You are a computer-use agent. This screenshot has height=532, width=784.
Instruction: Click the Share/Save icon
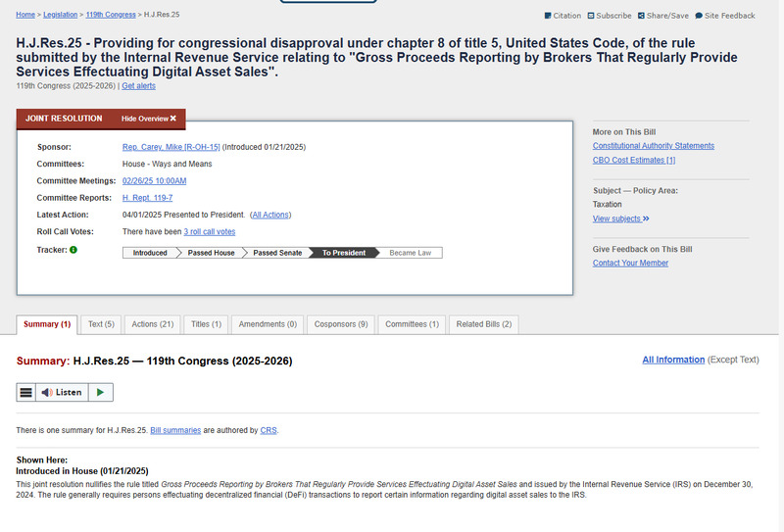click(661, 16)
